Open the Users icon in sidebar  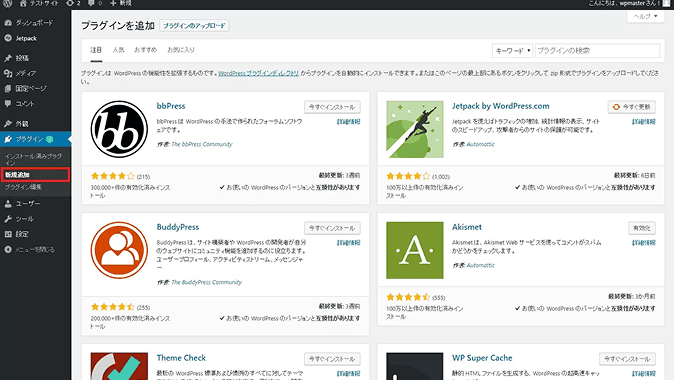[x=8, y=204]
